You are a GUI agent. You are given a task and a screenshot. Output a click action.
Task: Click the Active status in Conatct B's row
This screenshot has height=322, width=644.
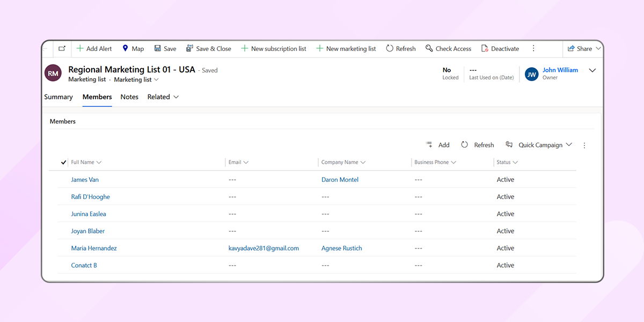tap(506, 266)
